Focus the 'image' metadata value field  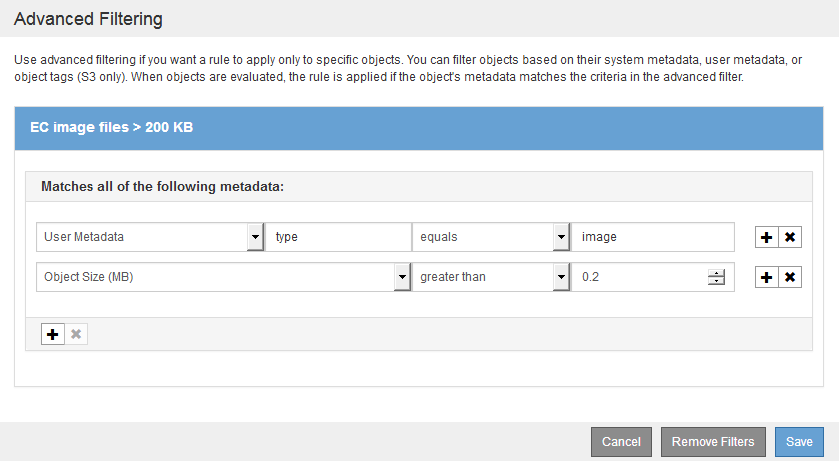(x=652, y=237)
